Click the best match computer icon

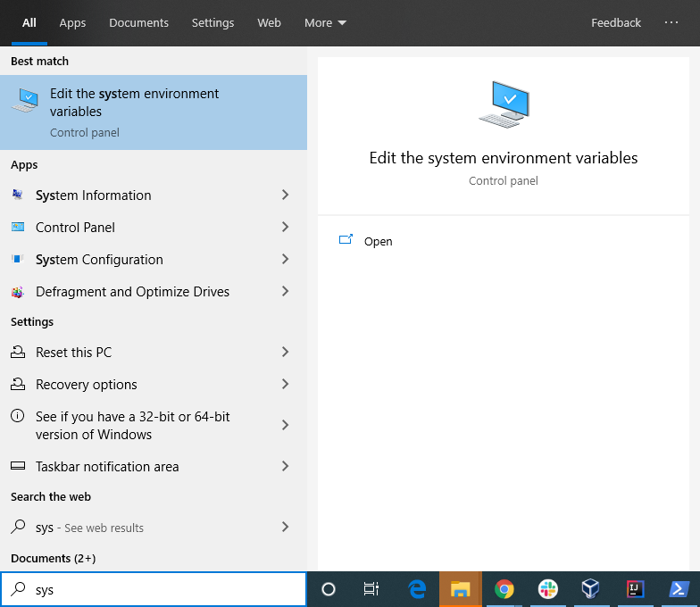25,100
